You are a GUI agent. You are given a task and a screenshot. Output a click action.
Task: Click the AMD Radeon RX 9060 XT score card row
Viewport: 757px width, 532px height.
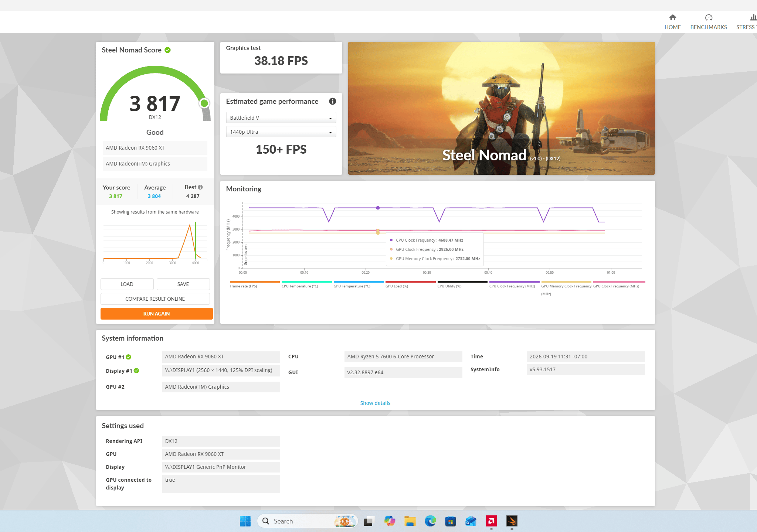tap(155, 148)
